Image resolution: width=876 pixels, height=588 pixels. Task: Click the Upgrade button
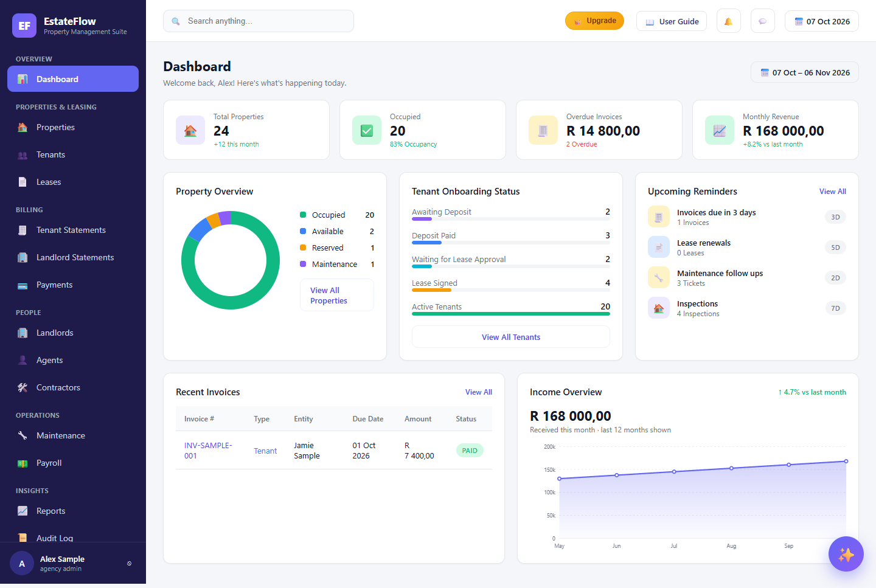594,21
